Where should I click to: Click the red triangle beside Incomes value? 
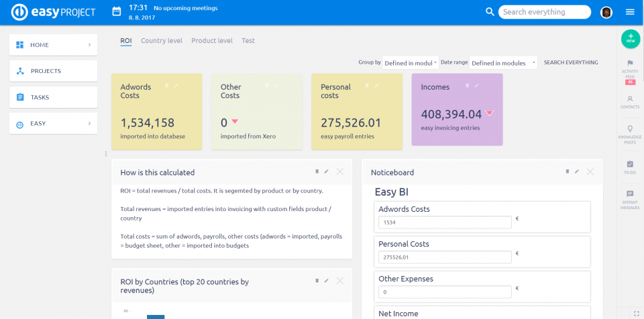pos(489,113)
